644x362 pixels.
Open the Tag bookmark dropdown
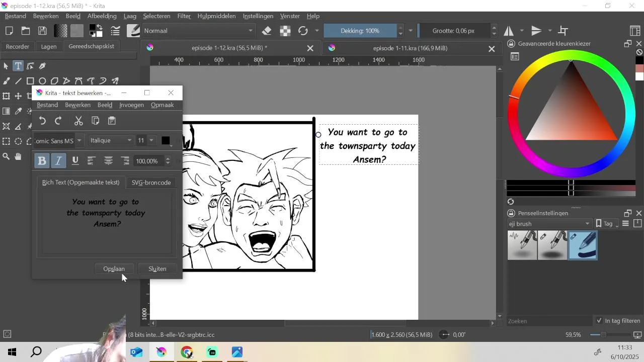pyautogui.click(x=607, y=224)
